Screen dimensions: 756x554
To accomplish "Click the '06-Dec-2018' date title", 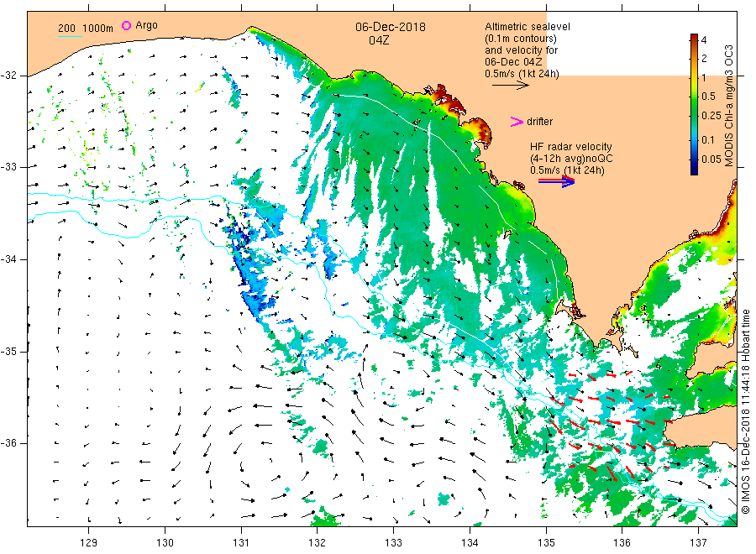I will tap(391, 27).
